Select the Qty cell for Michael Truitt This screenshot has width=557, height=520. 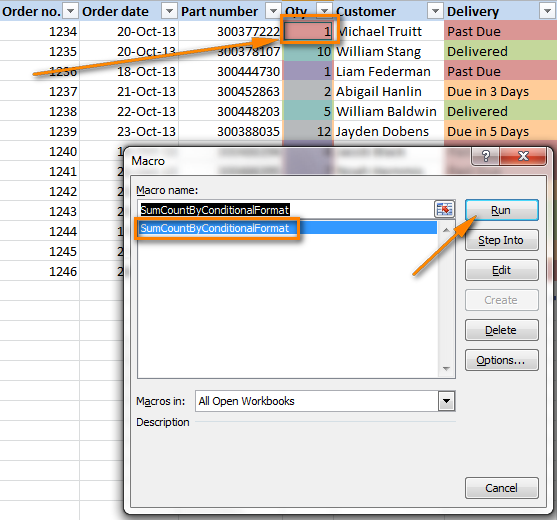click(x=308, y=32)
